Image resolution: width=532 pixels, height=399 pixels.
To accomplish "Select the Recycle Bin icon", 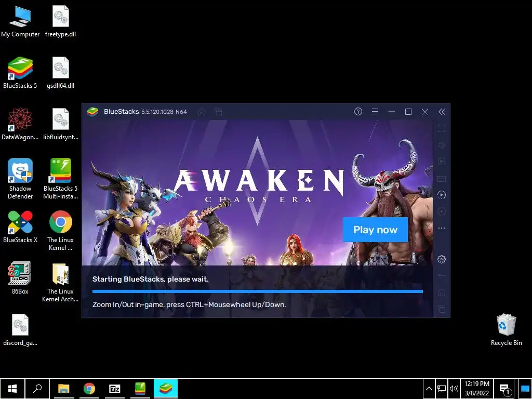I will click(506, 330).
